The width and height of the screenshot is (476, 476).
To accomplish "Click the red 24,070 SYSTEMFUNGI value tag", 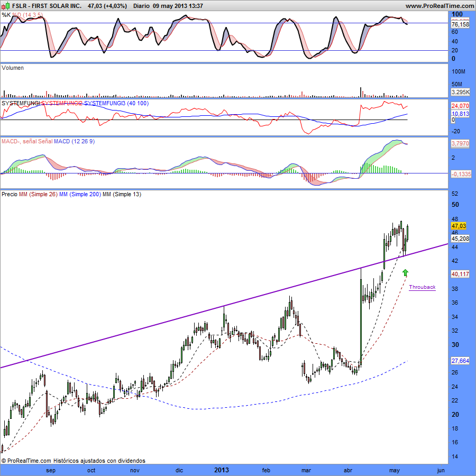I will [460, 106].
